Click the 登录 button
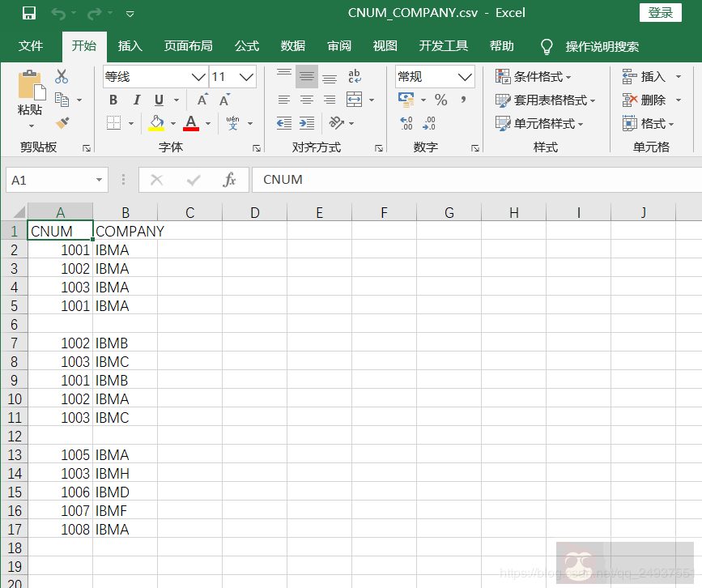Image resolution: width=702 pixels, height=588 pixels. click(660, 12)
